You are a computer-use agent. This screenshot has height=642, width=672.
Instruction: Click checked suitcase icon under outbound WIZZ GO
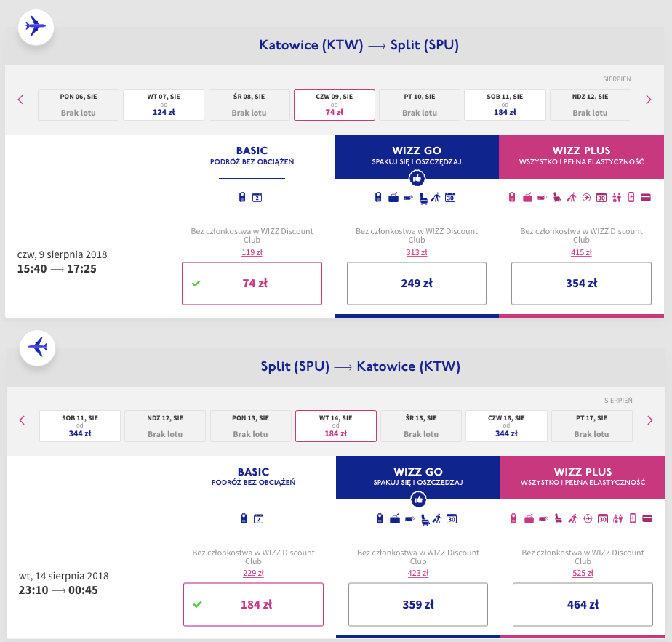click(393, 198)
